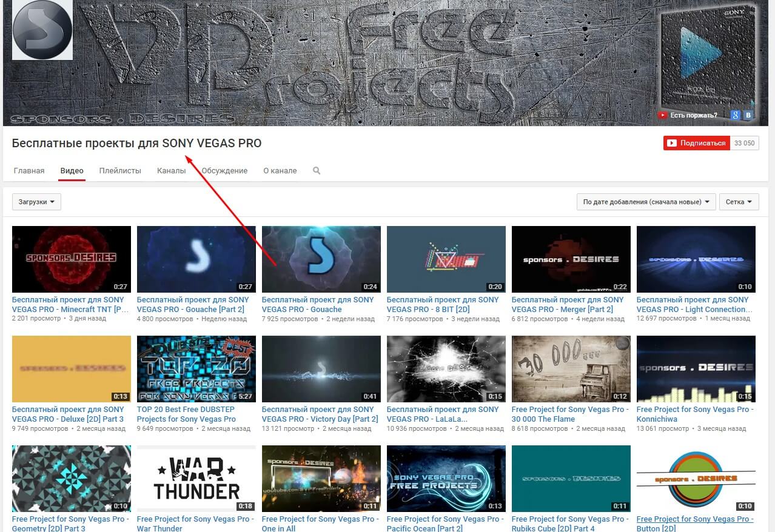Click the '13 121 просмотр' view count text

click(288, 428)
